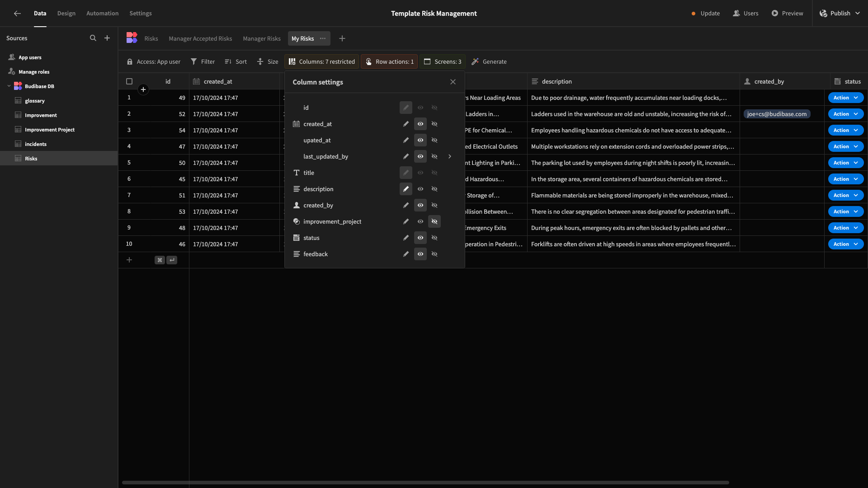Select the My Risks tab

click(x=302, y=38)
